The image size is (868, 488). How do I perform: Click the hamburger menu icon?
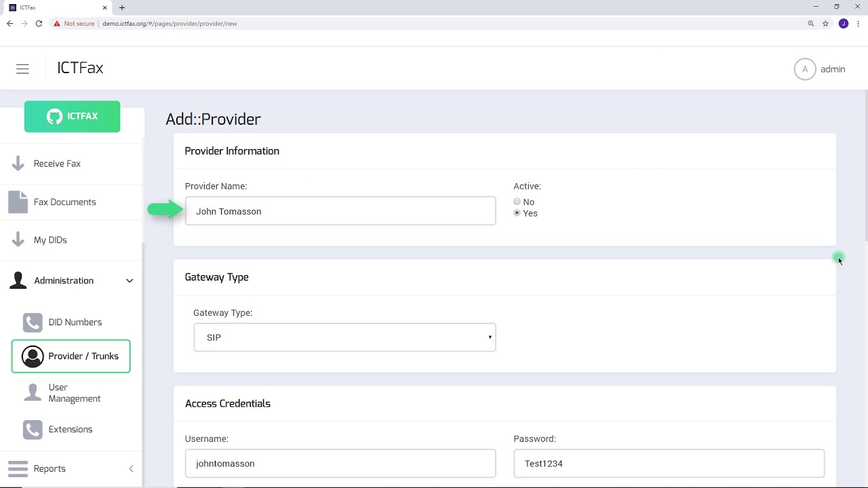point(22,69)
